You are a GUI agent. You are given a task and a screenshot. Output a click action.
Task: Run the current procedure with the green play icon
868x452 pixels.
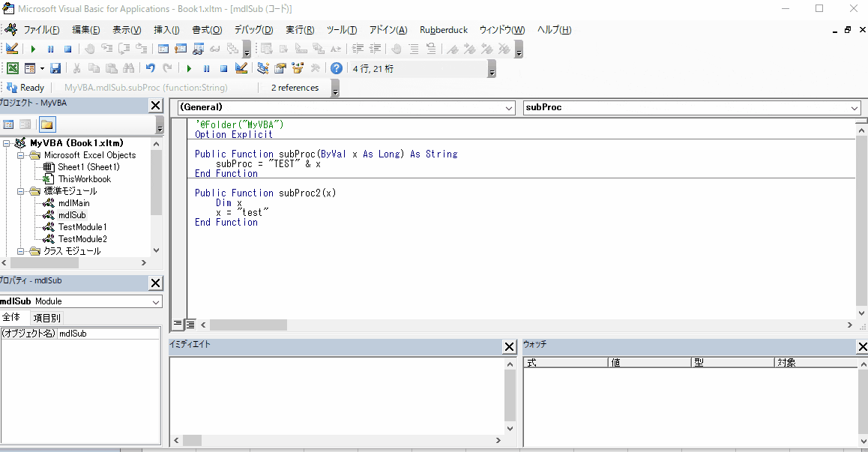(188, 68)
